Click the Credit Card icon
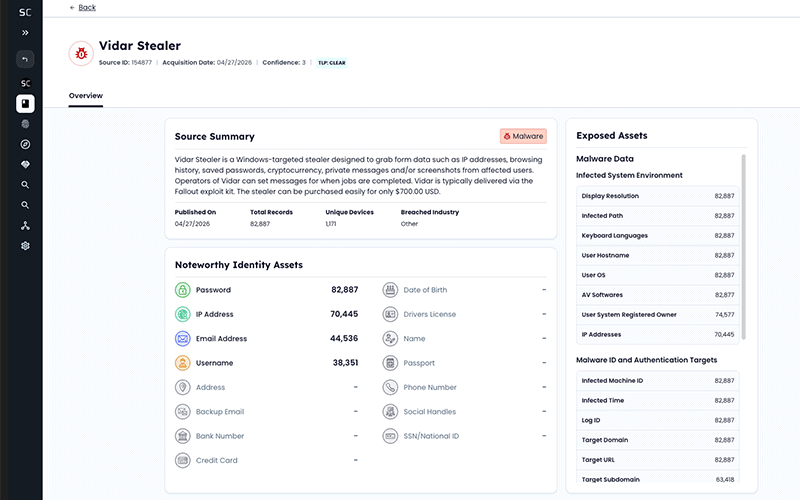Screen dimensions: 800x500 [x=183, y=460]
